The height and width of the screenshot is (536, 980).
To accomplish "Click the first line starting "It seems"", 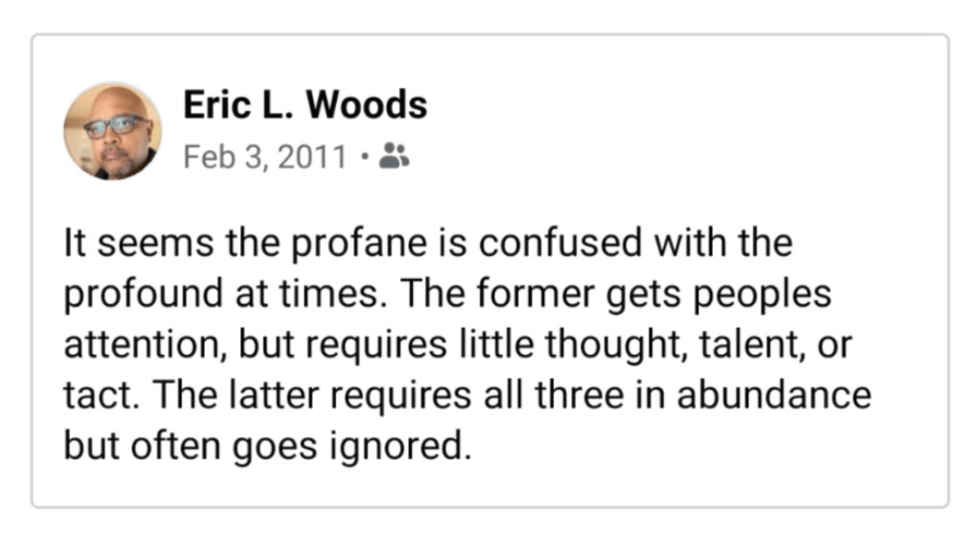I will point(427,243).
